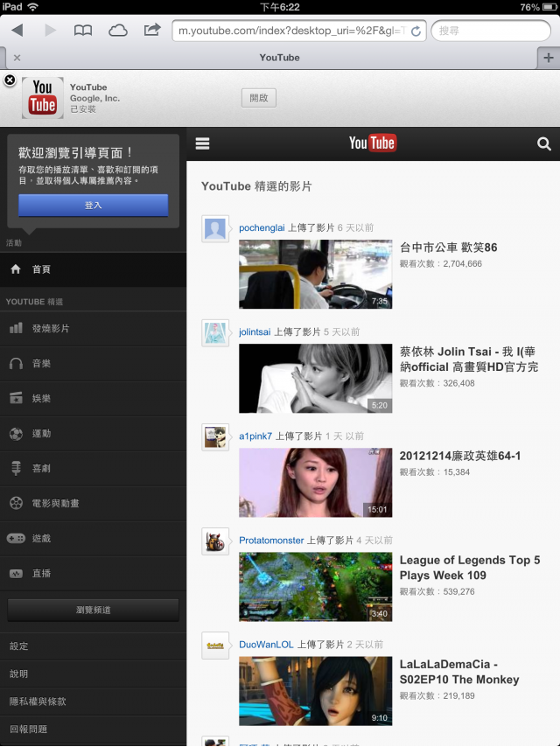Play the 15:01 video thumbnail
The image size is (560, 747).
316,483
